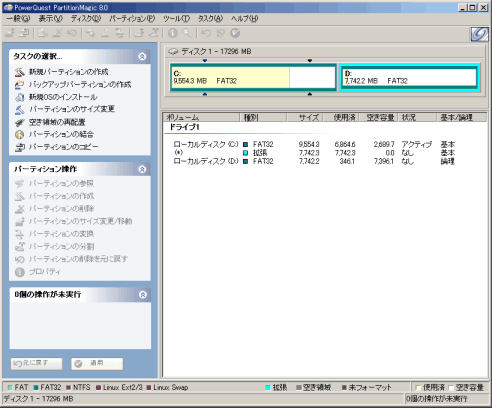Open the ディスク menu

pos(86,19)
